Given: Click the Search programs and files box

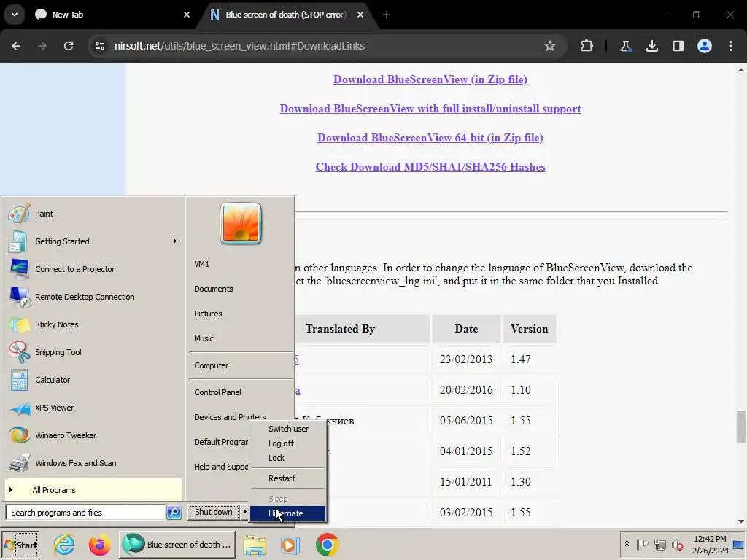Looking at the screenshot, I should tap(86, 513).
